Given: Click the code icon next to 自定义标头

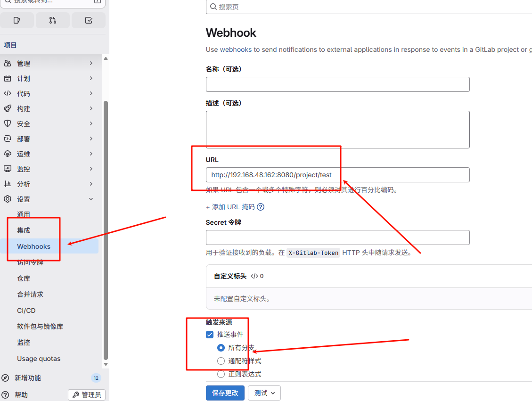Looking at the screenshot, I should (x=254, y=276).
